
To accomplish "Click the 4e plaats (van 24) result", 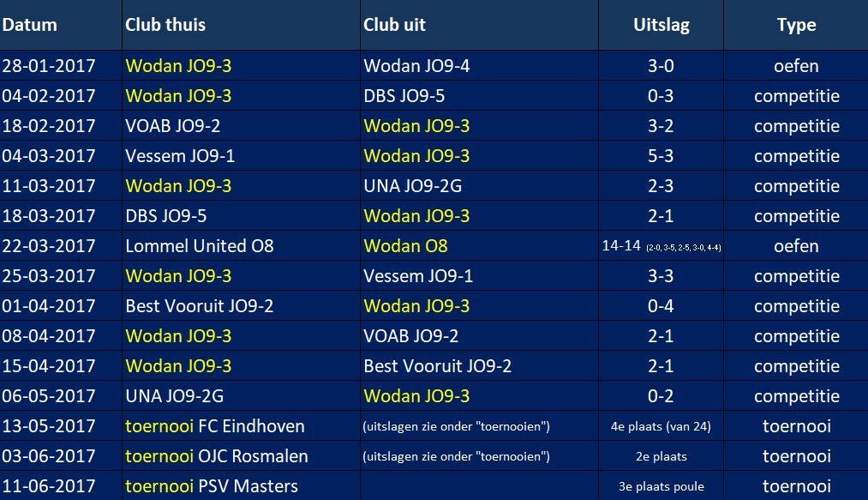I will pyautogui.click(x=661, y=426).
